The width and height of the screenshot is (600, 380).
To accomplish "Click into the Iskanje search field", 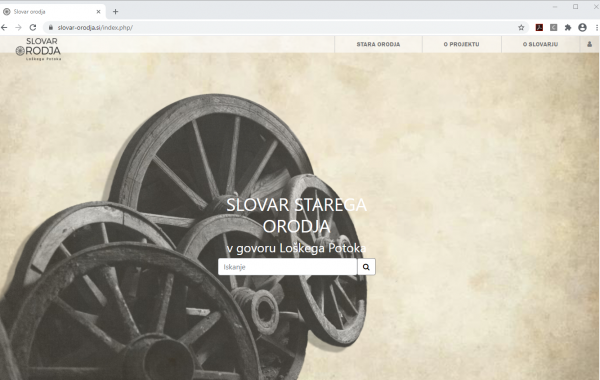I will click(x=287, y=267).
